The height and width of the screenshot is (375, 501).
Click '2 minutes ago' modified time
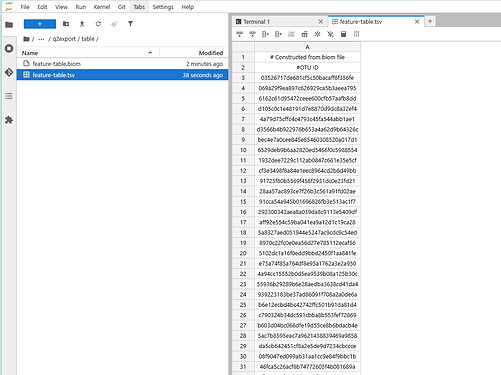tap(204, 64)
